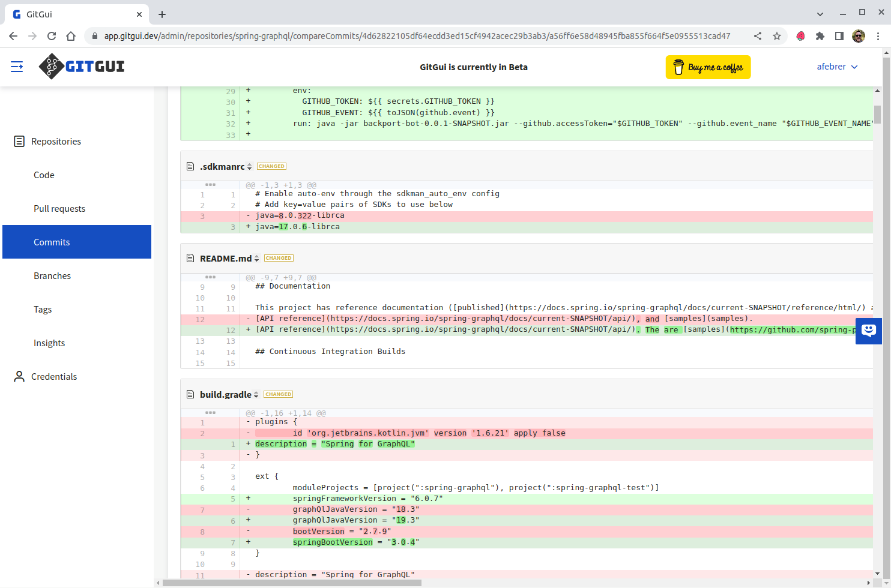This screenshot has width=891, height=588.
Task: Open the browser extensions puzzle icon
Action: [820, 36]
